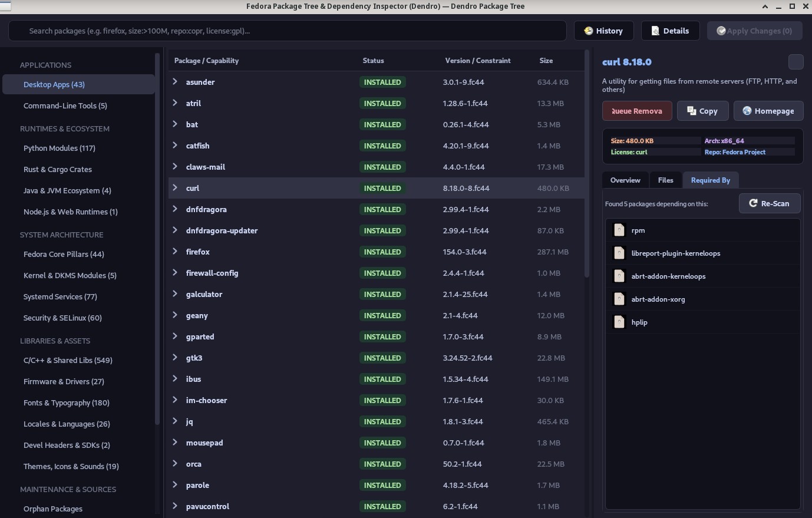812x518 pixels.
Task: Click version 154.0-3.fc44 for firefox
Action: click(465, 252)
